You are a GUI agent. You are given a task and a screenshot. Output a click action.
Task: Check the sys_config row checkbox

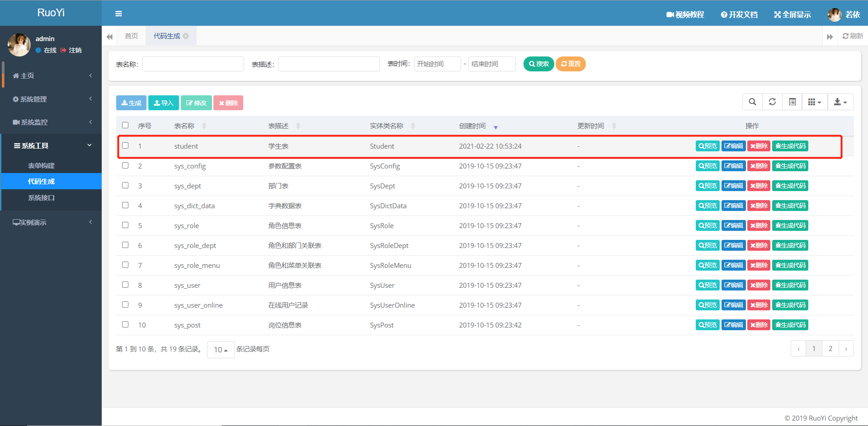(125, 165)
